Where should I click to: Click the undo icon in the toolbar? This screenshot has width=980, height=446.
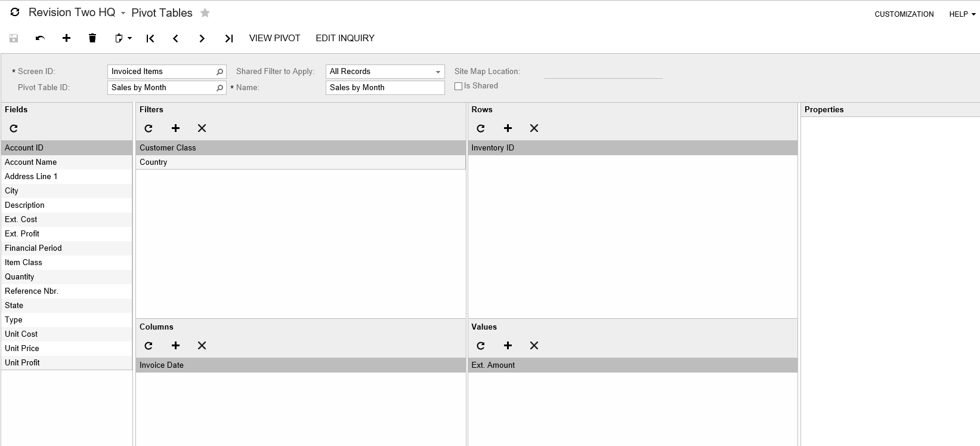coord(40,38)
